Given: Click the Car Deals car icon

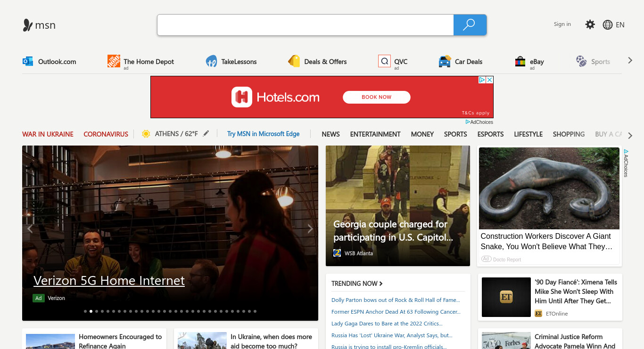Looking at the screenshot, I should point(445,62).
